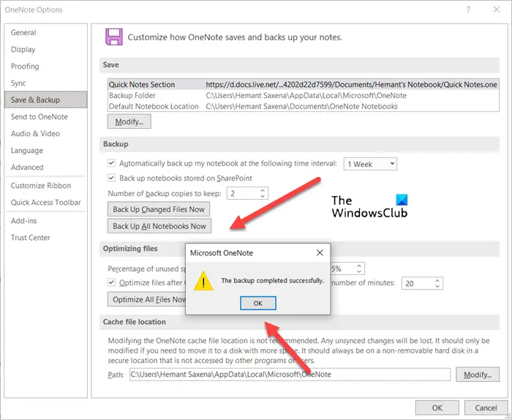Image resolution: width=512 pixels, height=420 pixels.
Task: Open the help question mark
Action: pos(468,10)
